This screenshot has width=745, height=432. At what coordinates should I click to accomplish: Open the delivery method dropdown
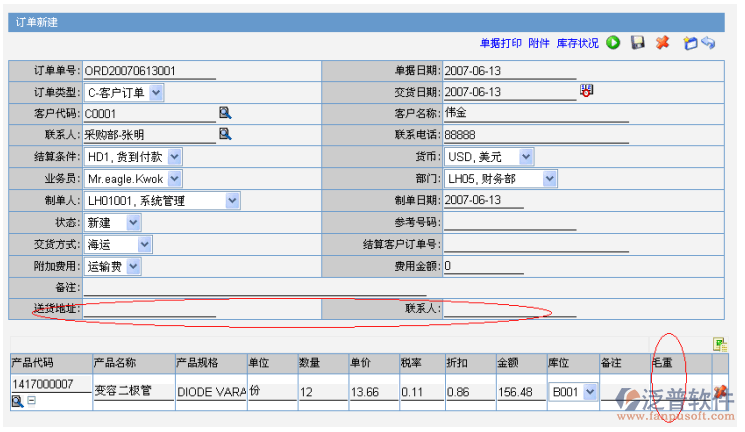[x=144, y=244]
